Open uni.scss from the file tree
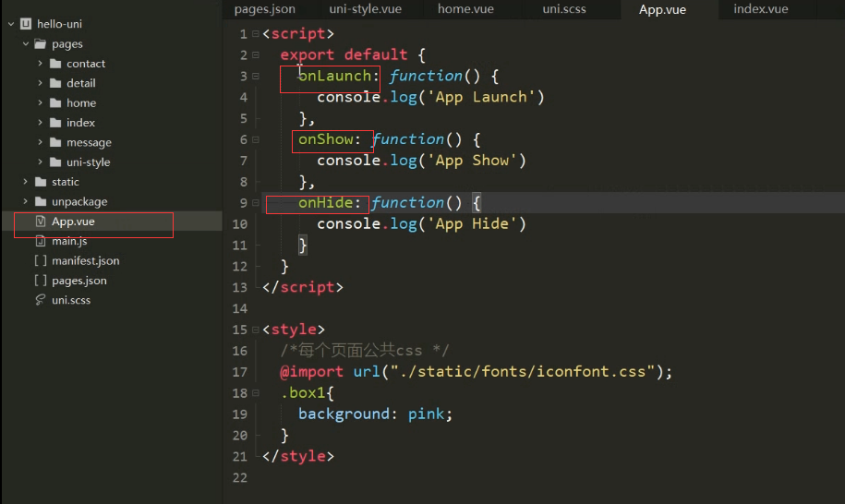The image size is (845, 504). click(71, 300)
